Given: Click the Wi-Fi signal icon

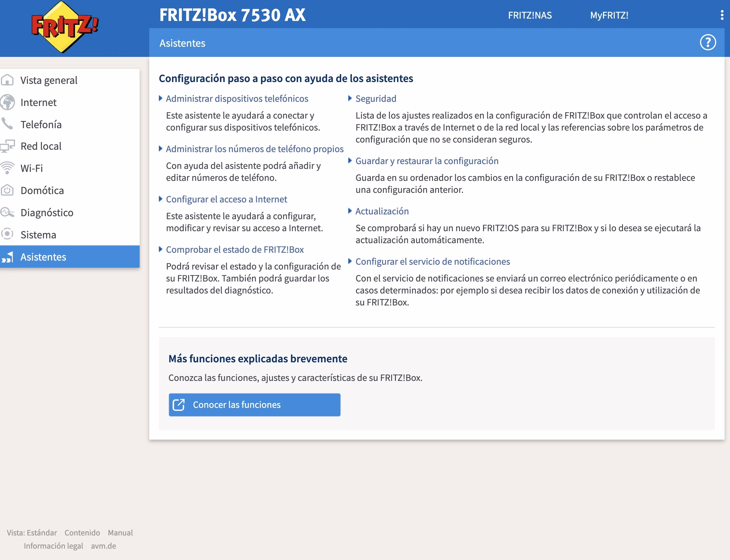Looking at the screenshot, I should pos(7,168).
